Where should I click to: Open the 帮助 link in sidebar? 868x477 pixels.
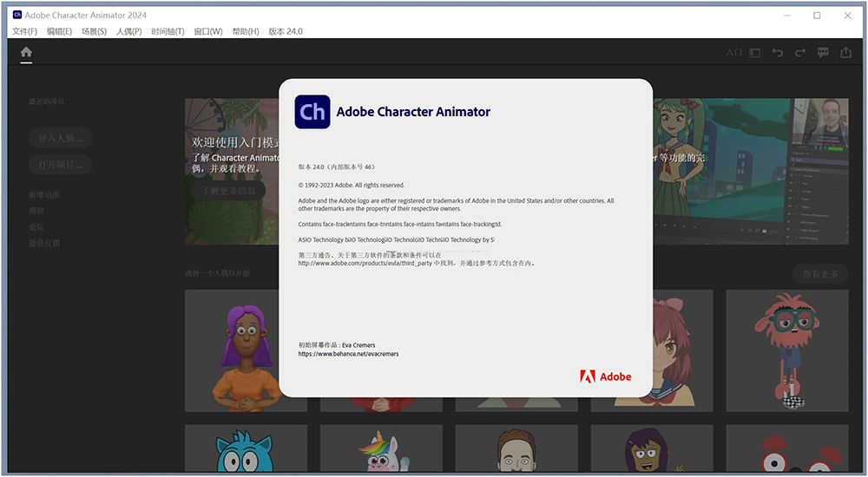tap(36, 211)
